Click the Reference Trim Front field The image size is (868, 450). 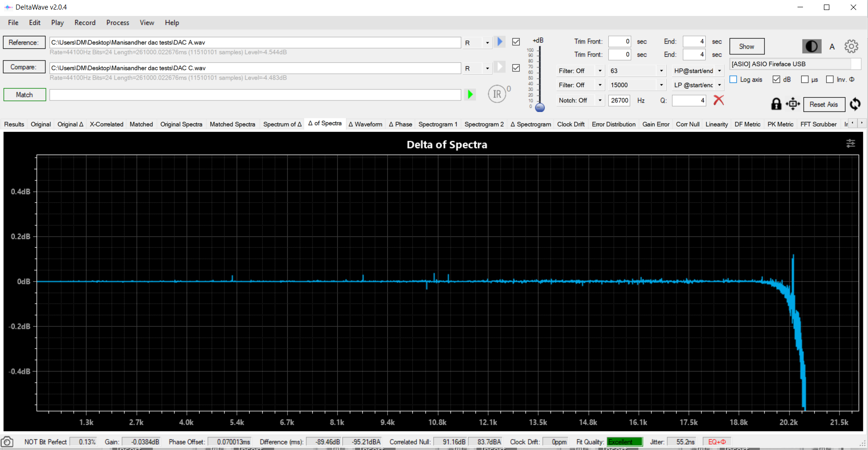[619, 41]
